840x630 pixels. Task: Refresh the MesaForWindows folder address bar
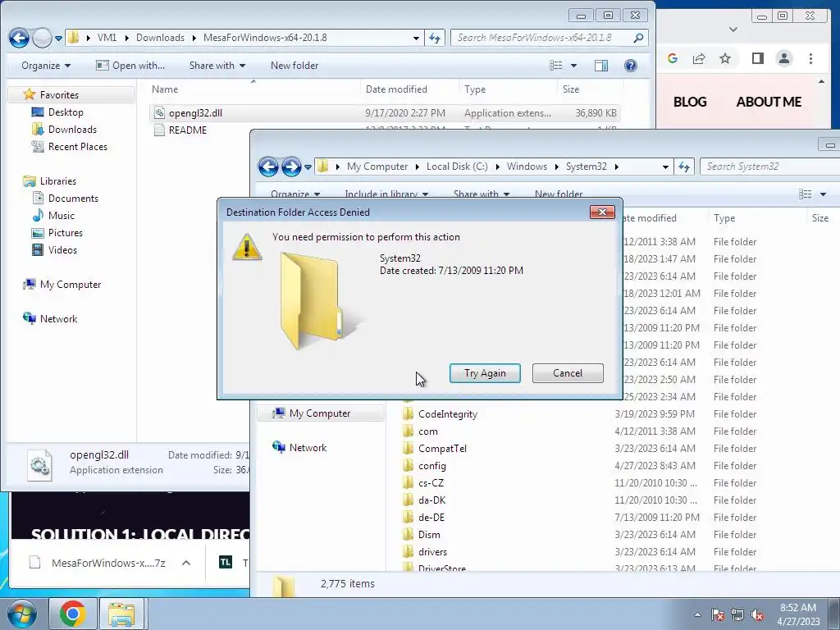point(435,38)
